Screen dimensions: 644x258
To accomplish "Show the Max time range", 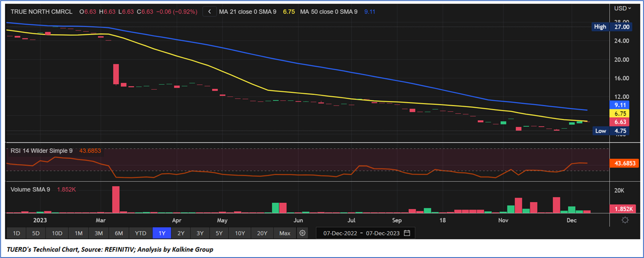I will click(x=285, y=233).
